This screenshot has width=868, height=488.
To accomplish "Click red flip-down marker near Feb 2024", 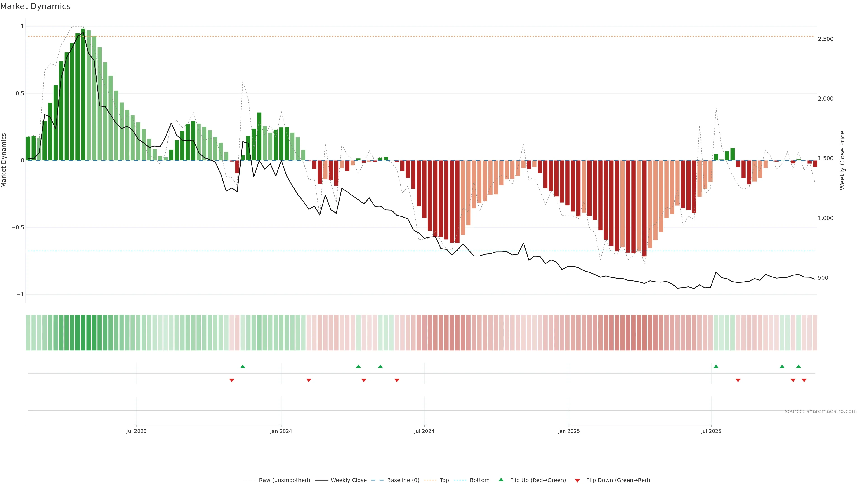I will pyautogui.click(x=309, y=380).
